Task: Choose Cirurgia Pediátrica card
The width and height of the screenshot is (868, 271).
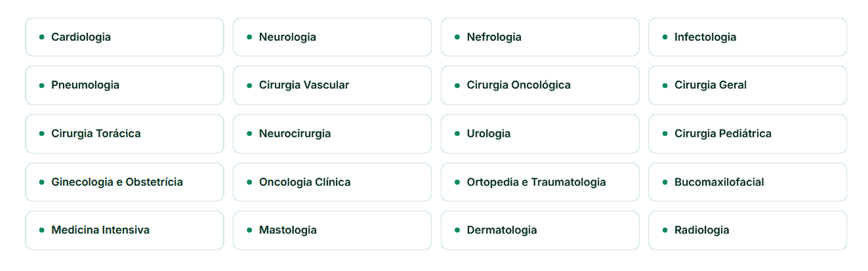Action: click(x=747, y=134)
